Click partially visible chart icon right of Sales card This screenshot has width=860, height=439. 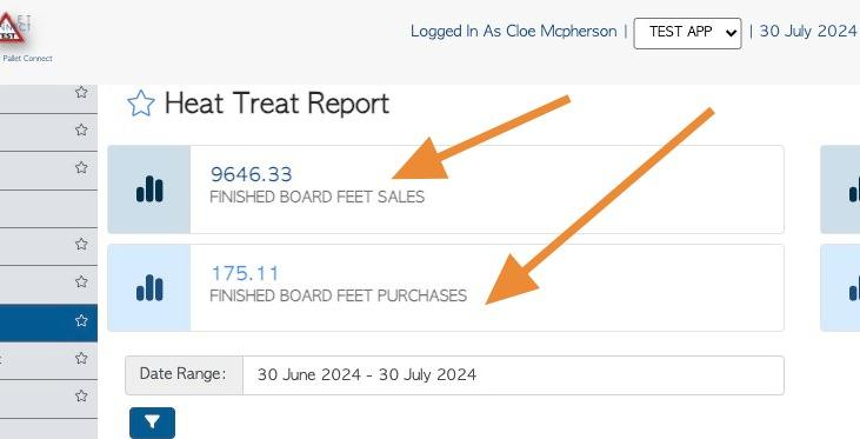[x=853, y=189]
